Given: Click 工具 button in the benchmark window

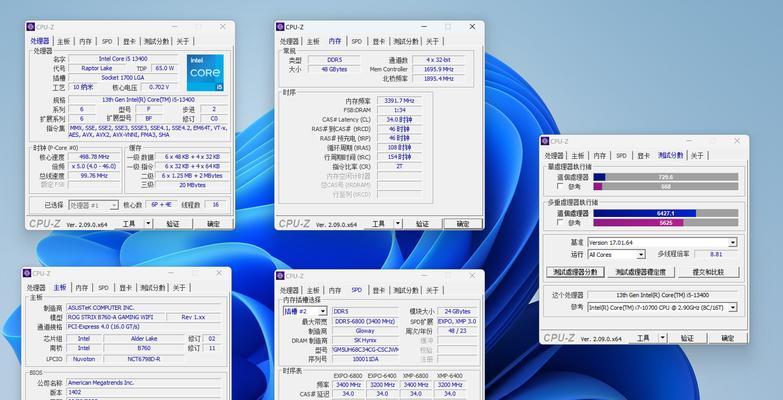Looking at the screenshot, I should (644, 338).
